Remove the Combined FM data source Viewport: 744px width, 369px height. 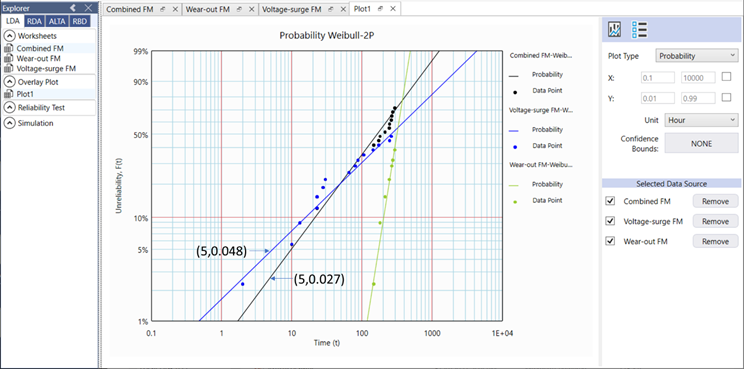click(716, 201)
